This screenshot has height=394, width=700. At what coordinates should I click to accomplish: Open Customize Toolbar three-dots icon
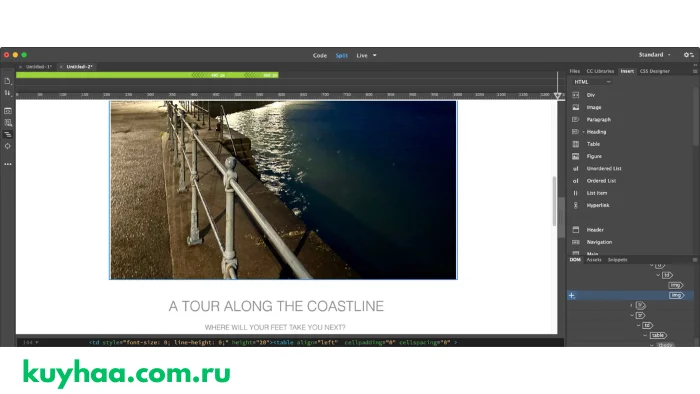(x=8, y=164)
